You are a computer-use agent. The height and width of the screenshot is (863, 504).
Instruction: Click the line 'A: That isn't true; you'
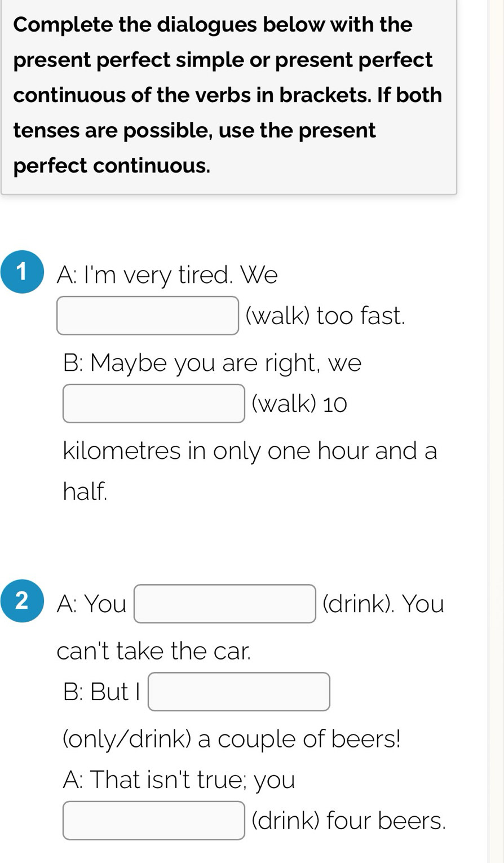tap(179, 780)
